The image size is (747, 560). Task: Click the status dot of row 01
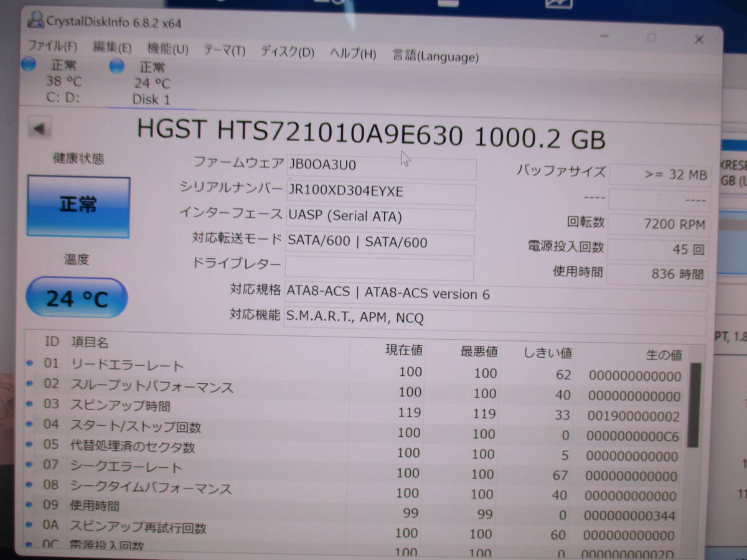(x=30, y=362)
